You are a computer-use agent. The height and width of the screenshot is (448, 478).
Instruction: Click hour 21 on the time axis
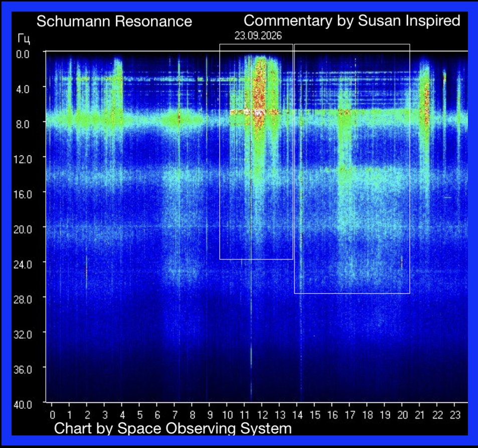(420, 415)
